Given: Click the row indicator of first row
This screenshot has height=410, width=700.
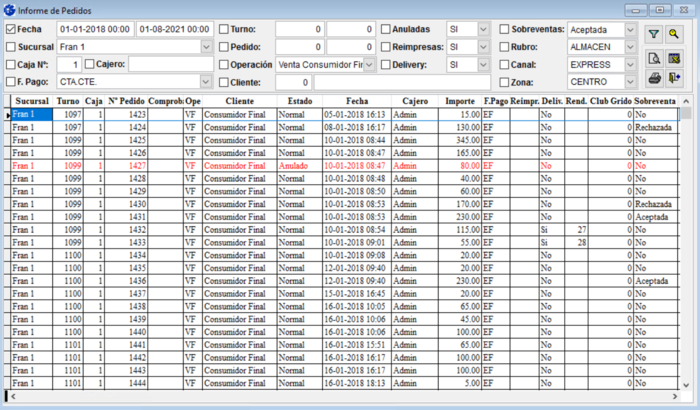Looking at the screenshot, I should [8, 115].
